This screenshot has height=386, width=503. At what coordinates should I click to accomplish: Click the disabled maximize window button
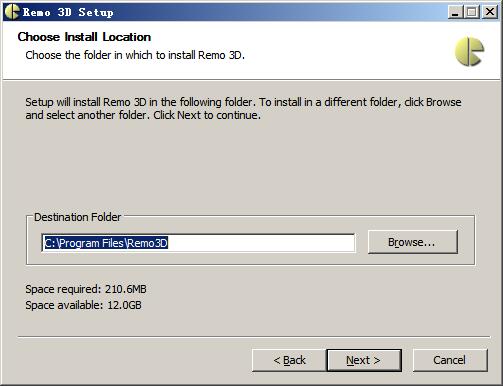[x=472, y=12]
